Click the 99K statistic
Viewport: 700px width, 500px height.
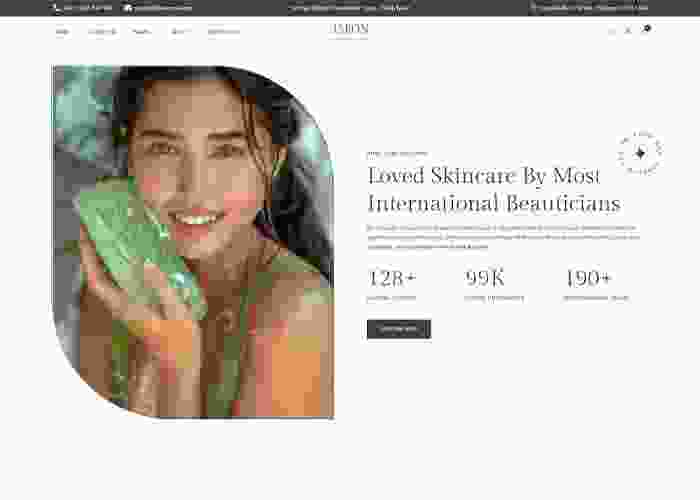486,278
